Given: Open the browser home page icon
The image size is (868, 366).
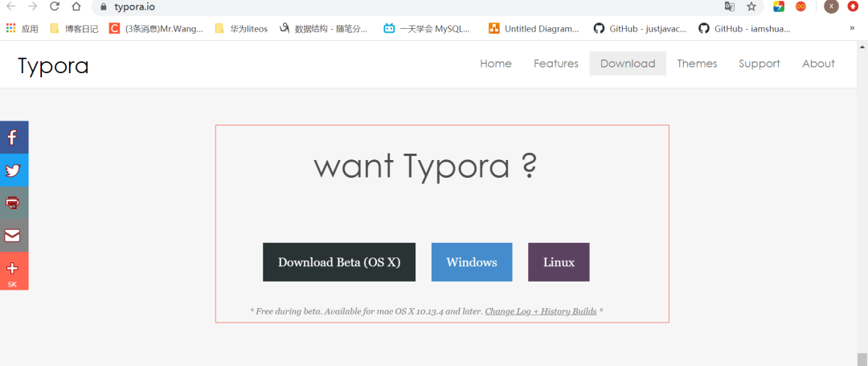Looking at the screenshot, I should (x=76, y=6).
